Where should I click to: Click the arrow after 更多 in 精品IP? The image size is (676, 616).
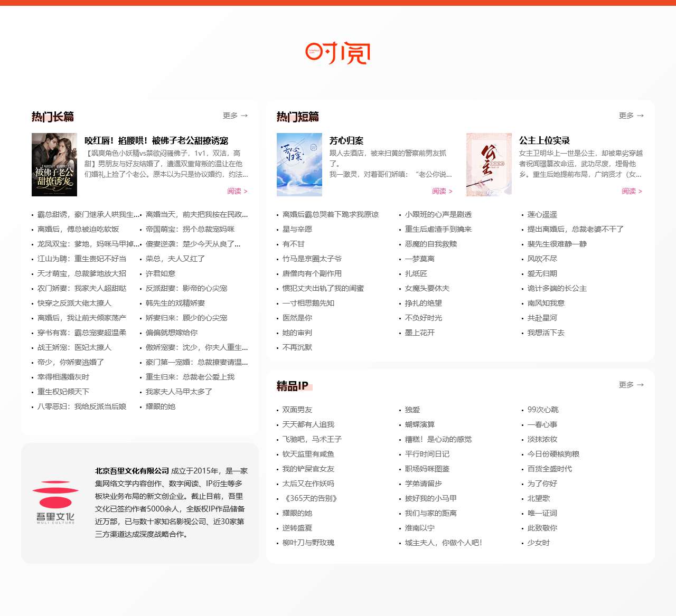[640, 385]
